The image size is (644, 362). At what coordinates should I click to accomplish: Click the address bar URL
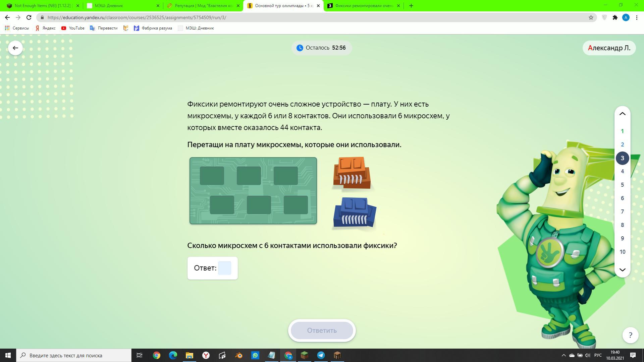pyautogui.click(x=137, y=17)
